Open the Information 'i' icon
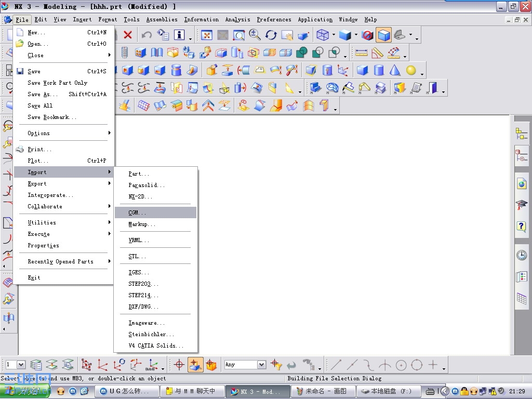The height and width of the screenshot is (399, 532). click(x=179, y=35)
